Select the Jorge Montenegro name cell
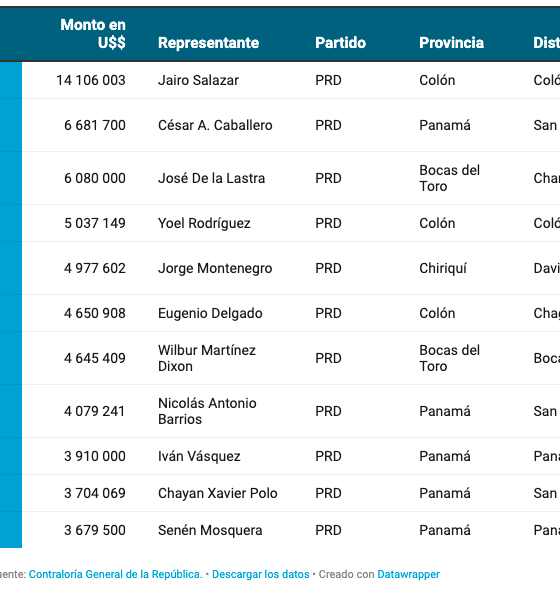The width and height of the screenshot is (560, 591). pyautogui.click(x=215, y=268)
